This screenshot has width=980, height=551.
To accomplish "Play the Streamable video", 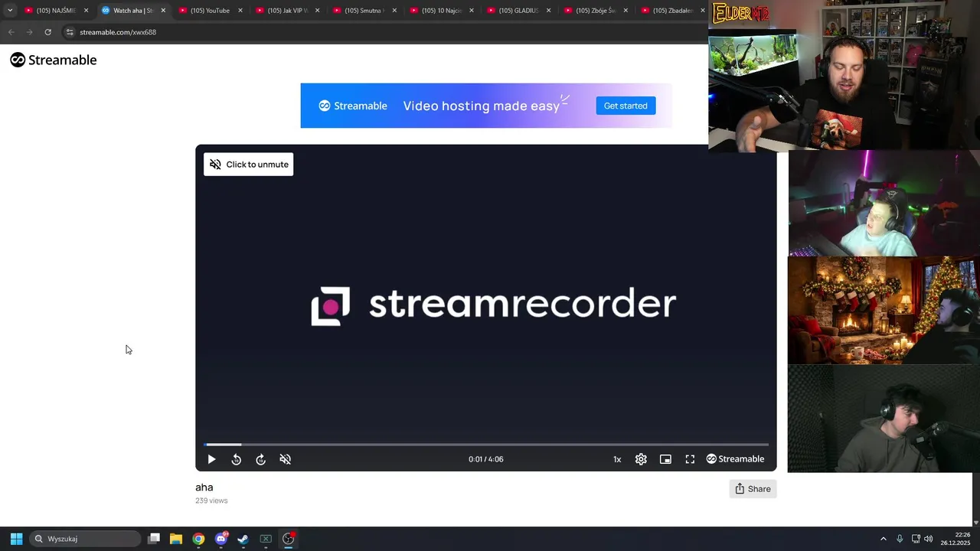I will pos(211,459).
